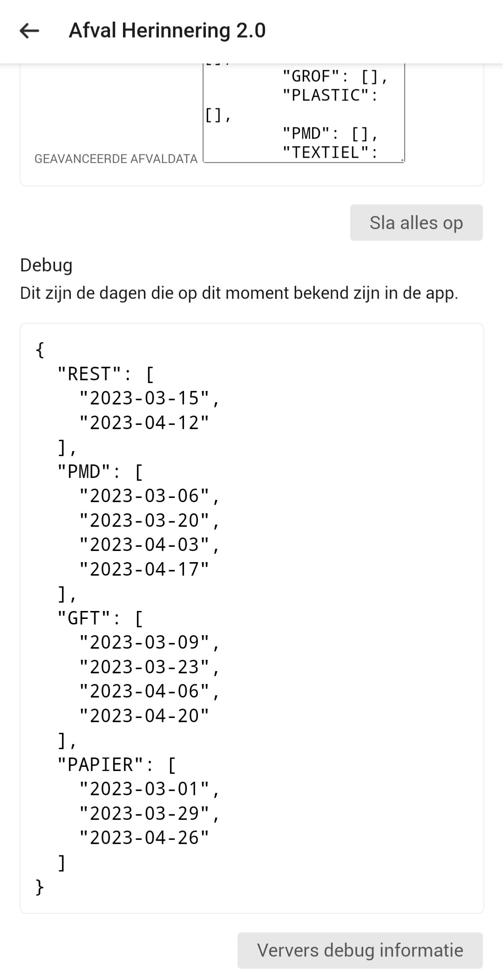Image resolution: width=503 pixels, height=980 pixels.
Task: Save everything with Sla alles op
Action: coord(416,222)
